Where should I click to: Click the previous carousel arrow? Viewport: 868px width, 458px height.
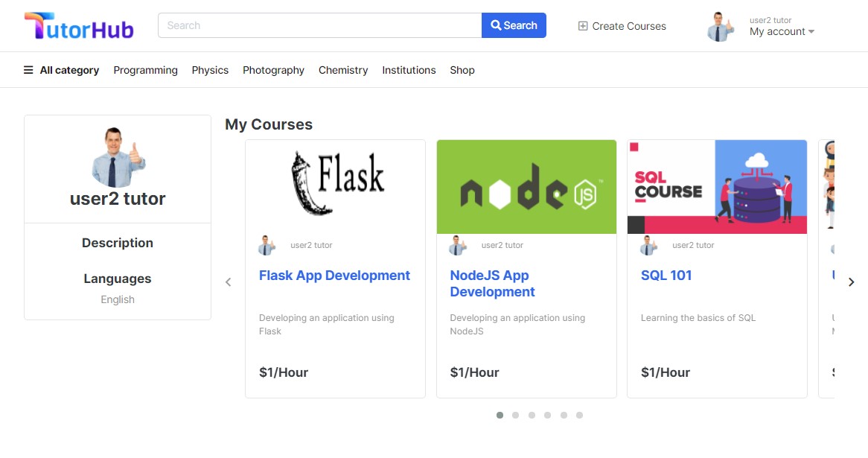coord(229,282)
